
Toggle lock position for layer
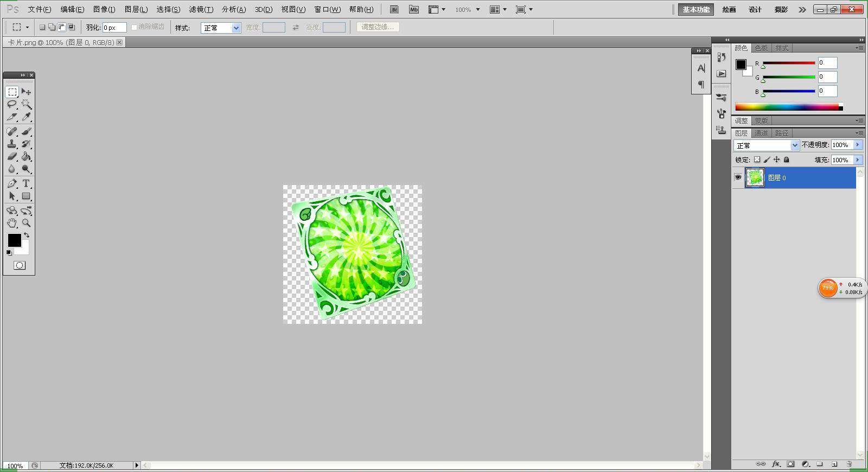[776, 160]
